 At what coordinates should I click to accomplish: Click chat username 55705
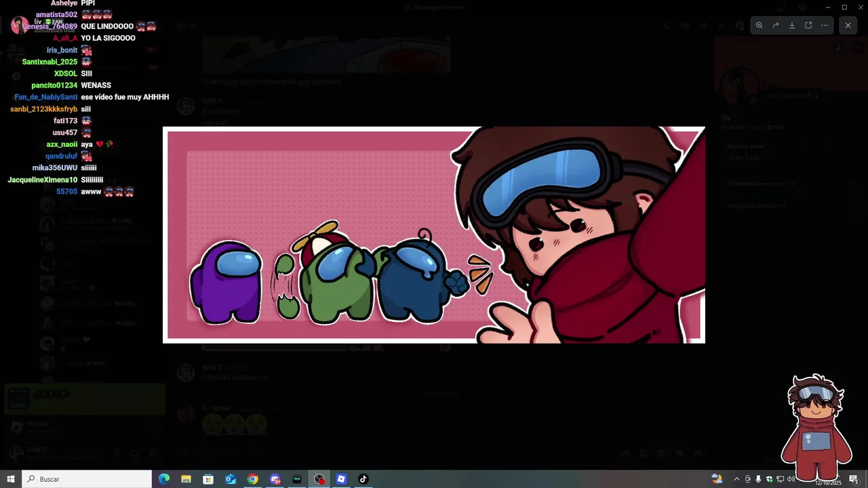66,192
